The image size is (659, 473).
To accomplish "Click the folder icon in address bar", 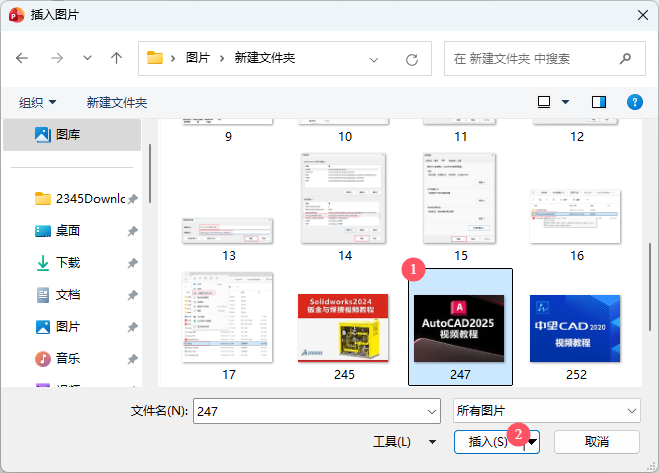I will pos(155,58).
